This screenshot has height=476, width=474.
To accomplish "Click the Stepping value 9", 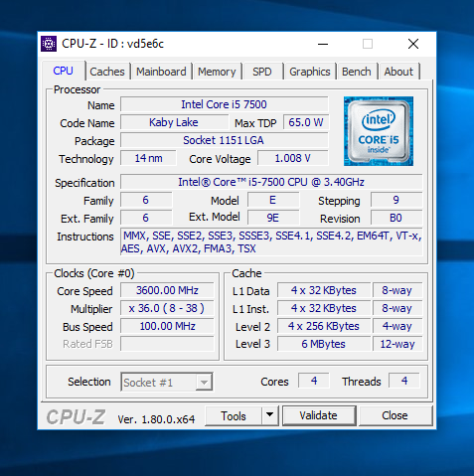I will 396,200.
